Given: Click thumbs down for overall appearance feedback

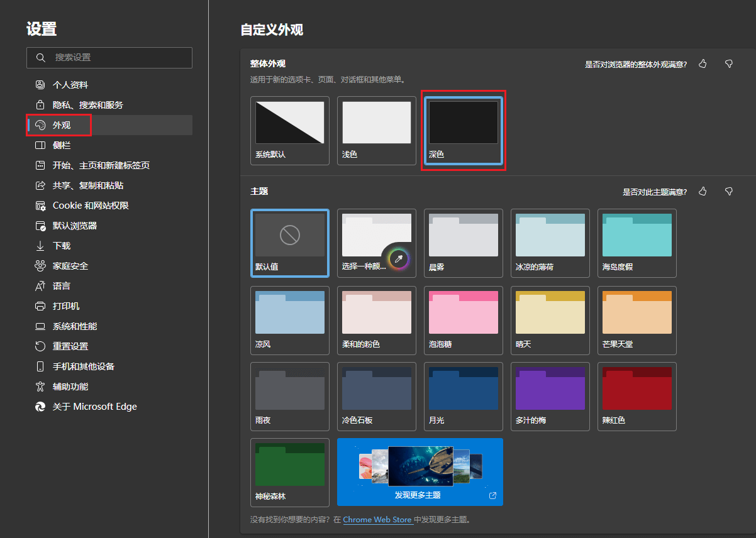Looking at the screenshot, I should pyautogui.click(x=729, y=64).
